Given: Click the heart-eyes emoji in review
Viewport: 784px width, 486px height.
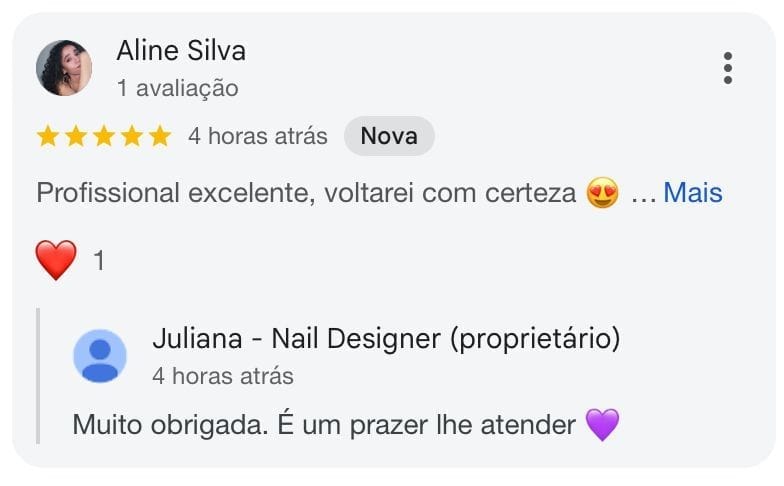Looking at the screenshot, I should (x=603, y=193).
